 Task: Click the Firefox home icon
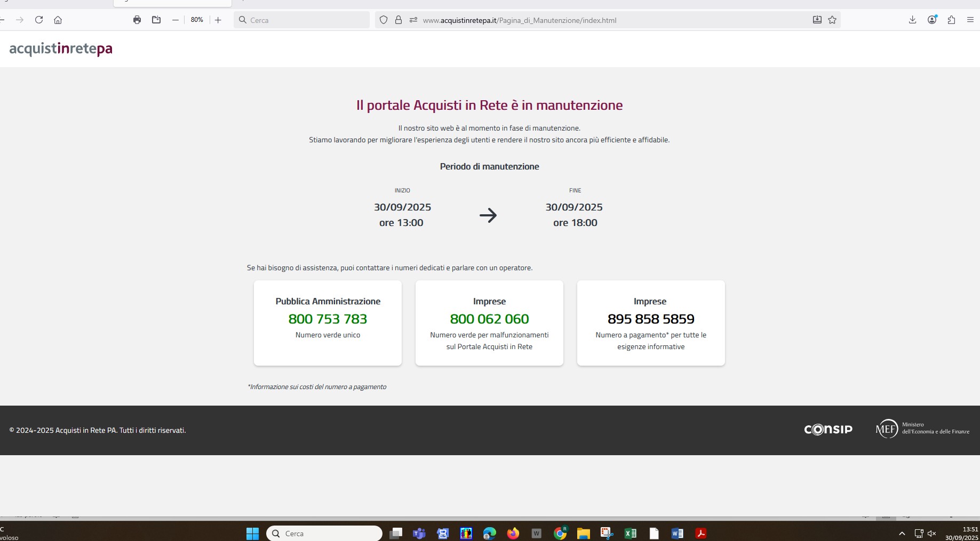pyautogui.click(x=58, y=20)
